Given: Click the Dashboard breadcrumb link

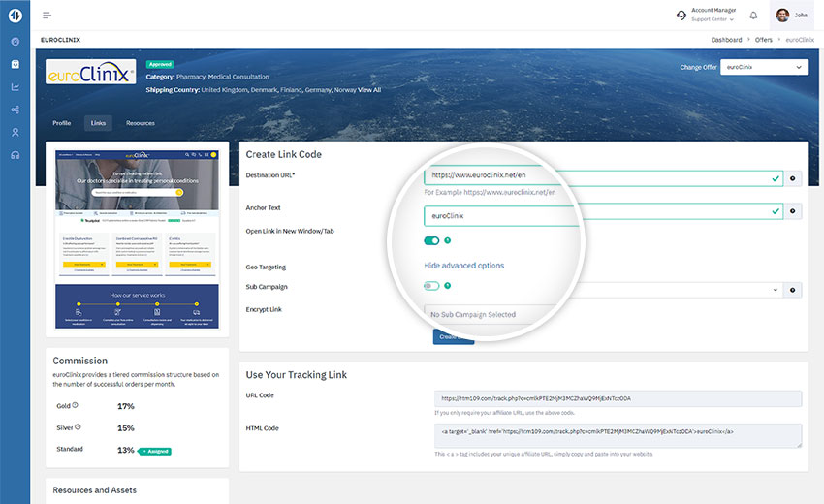Looking at the screenshot, I should point(726,40).
